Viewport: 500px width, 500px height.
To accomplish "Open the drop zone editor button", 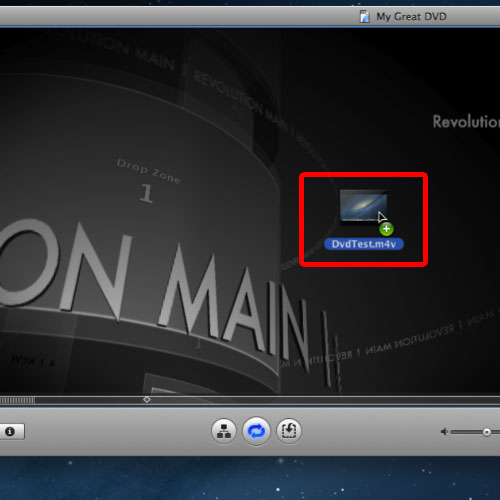I will click(x=289, y=431).
